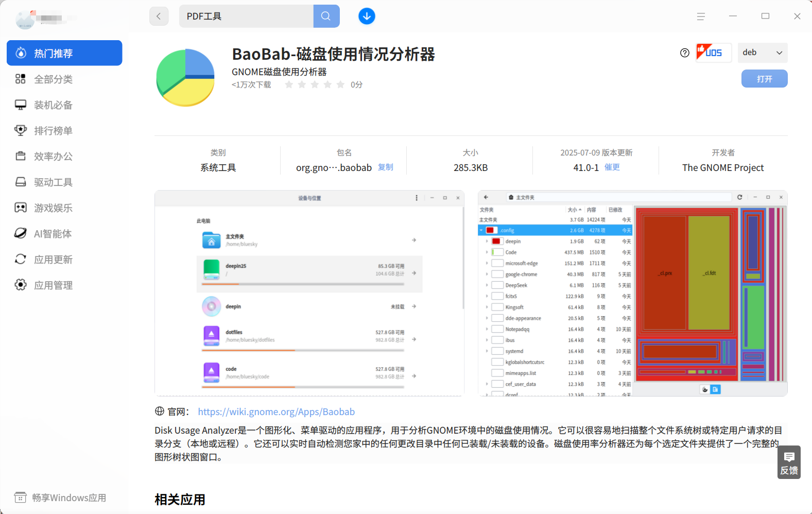
Task: Click the 驱动工具 drive icon
Action: (21, 182)
